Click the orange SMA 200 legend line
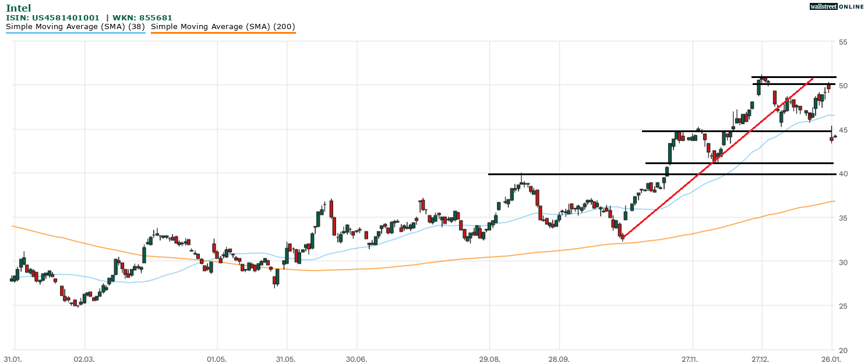Image resolution: width=868 pixels, height=362 pixels. coord(223,33)
